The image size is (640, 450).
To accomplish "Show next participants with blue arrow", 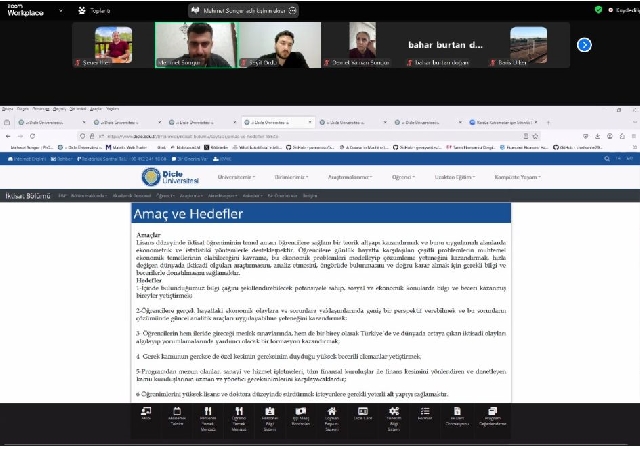I will (x=584, y=45).
